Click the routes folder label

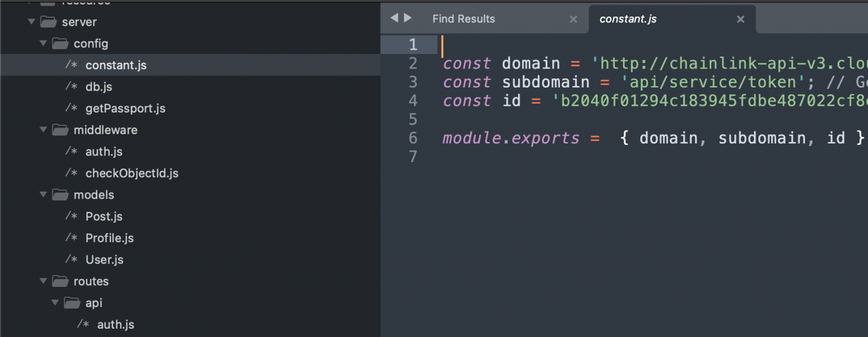pos(91,281)
